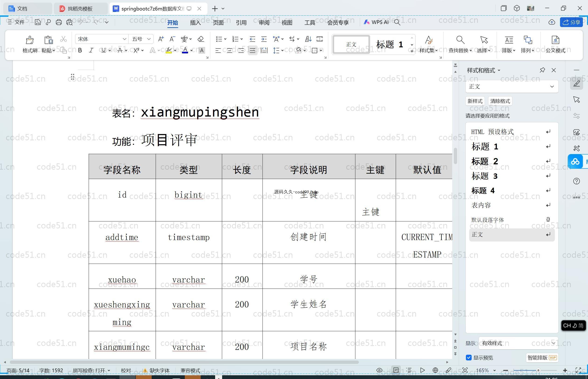Click the font color swatch (A with blue bar)

click(x=185, y=50)
